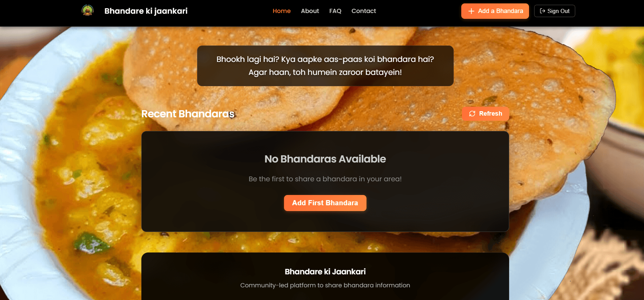Click the 'Agar haan, toh humein' line
The width and height of the screenshot is (644, 300).
point(325,72)
